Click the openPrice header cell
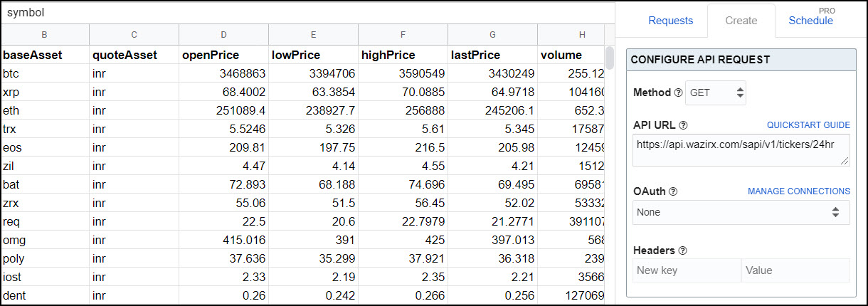This screenshot has height=306, width=868. (x=223, y=55)
